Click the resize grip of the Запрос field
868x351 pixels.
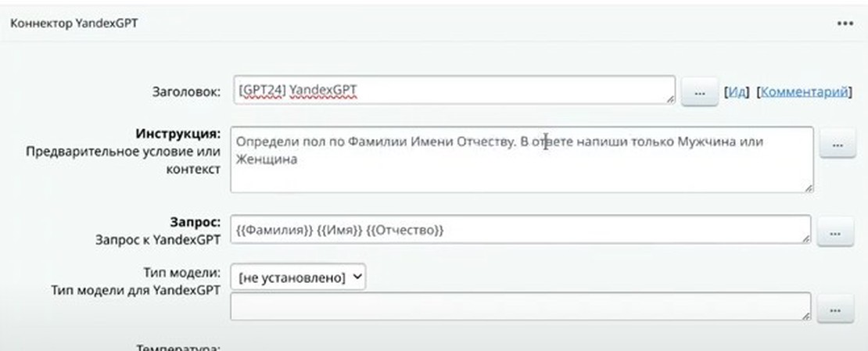pos(805,238)
